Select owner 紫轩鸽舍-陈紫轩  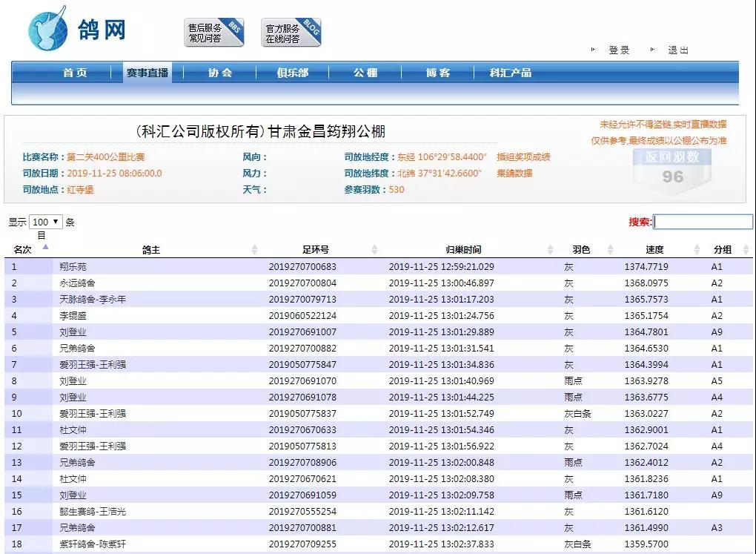point(93,544)
